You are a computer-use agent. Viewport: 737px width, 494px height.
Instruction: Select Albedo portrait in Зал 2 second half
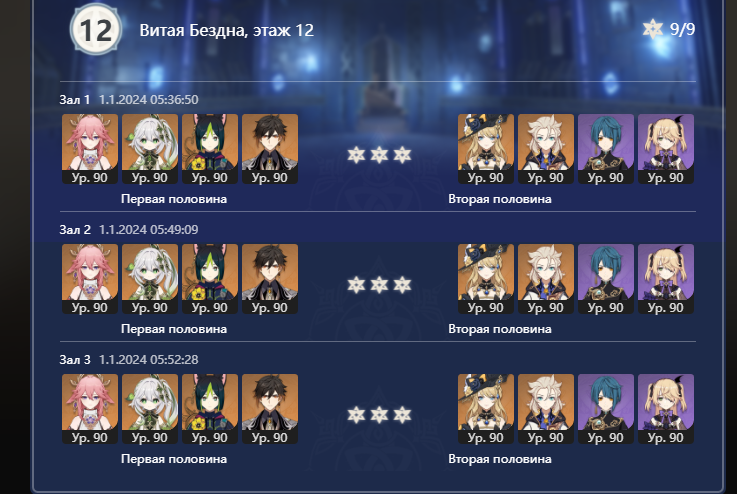click(546, 279)
